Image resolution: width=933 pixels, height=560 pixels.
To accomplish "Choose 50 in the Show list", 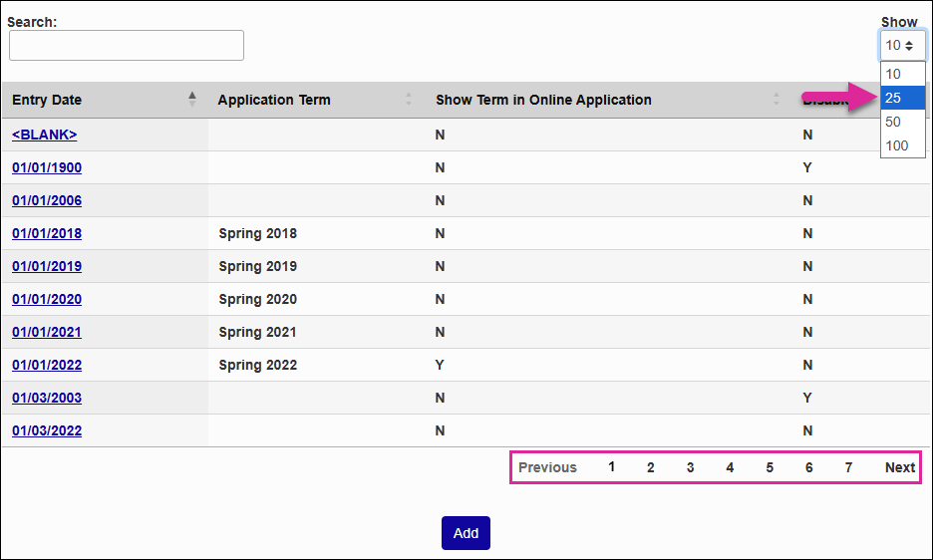I will coord(903,122).
